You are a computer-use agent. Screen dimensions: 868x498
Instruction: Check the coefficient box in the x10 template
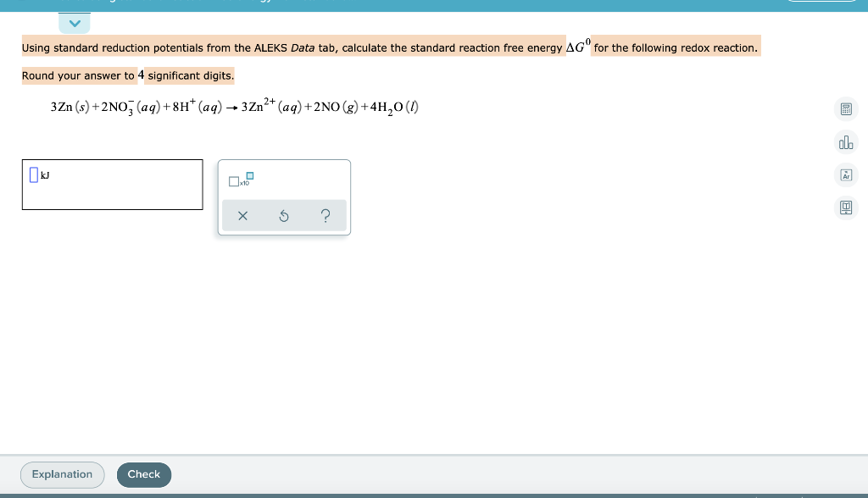[233, 181]
